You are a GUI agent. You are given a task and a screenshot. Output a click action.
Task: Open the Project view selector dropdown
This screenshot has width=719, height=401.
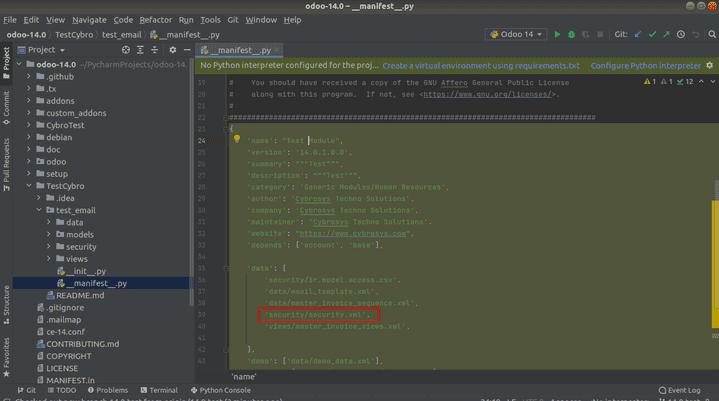pyautogui.click(x=41, y=49)
